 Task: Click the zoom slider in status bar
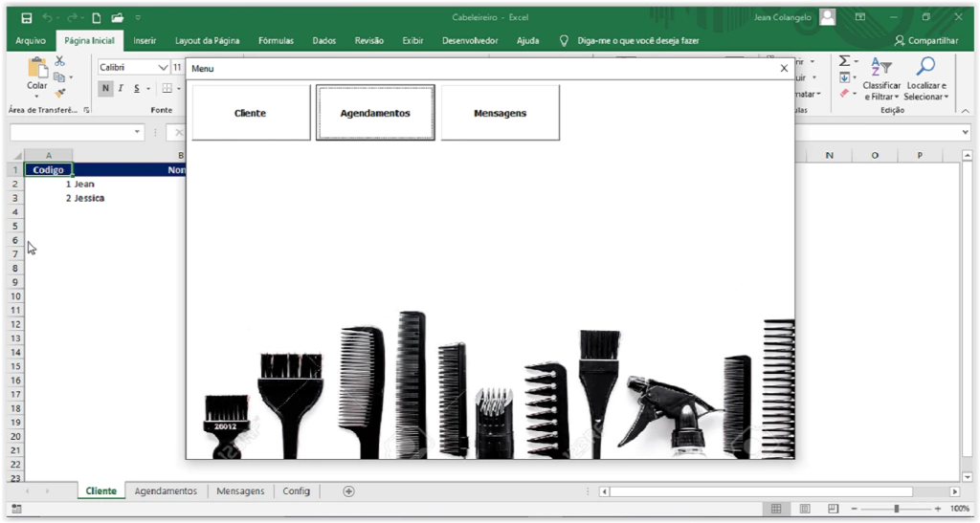coord(896,508)
